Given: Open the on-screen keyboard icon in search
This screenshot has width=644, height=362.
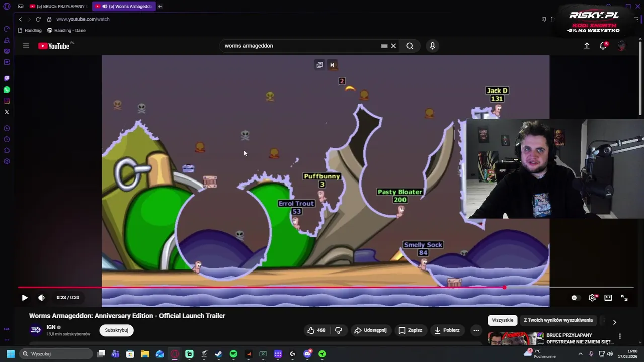Looking at the screenshot, I should tap(384, 46).
